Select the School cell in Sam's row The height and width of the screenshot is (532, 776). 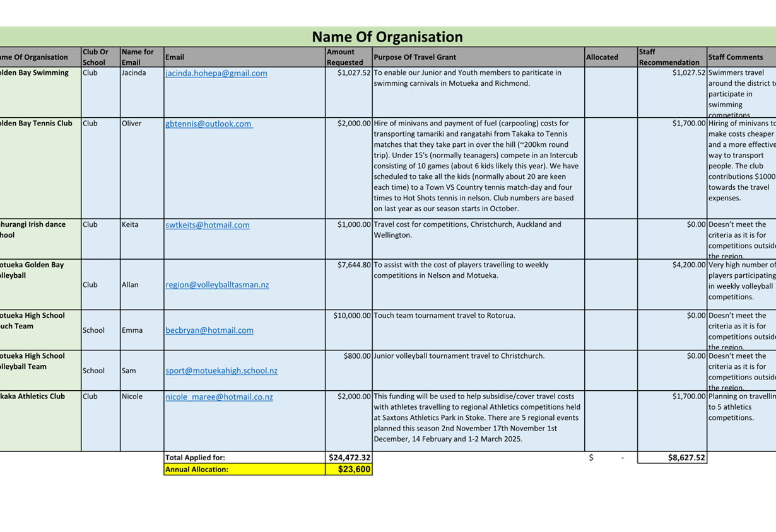[100, 370]
